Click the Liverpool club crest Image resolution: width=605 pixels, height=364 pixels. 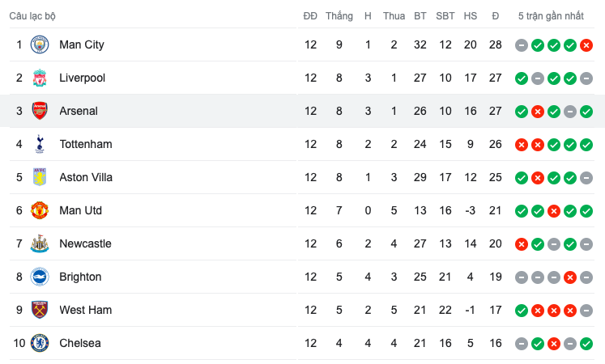(40, 78)
